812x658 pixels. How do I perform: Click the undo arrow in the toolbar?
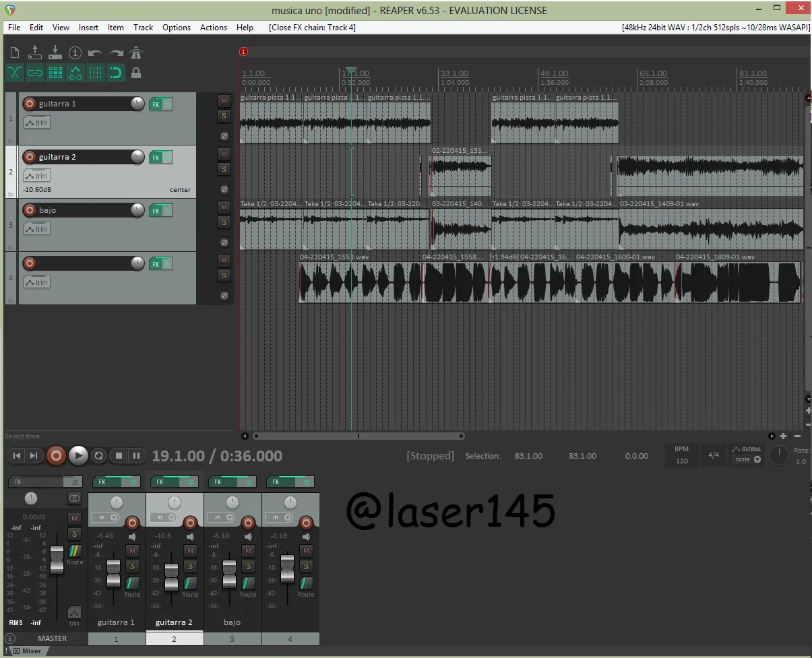[95, 53]
